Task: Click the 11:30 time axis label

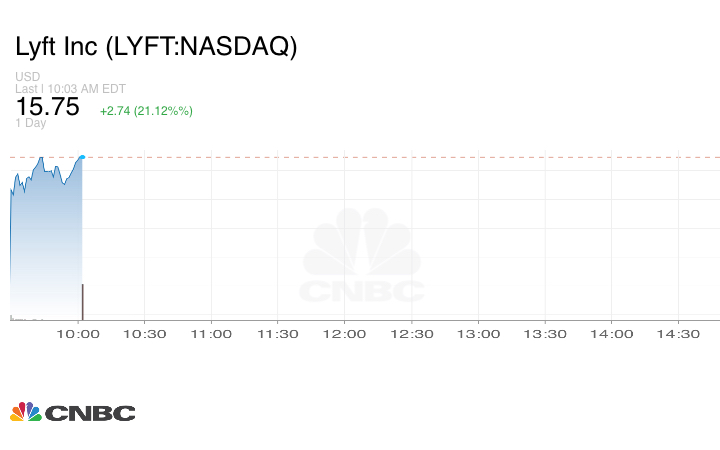Action: [x=278, y=335]
